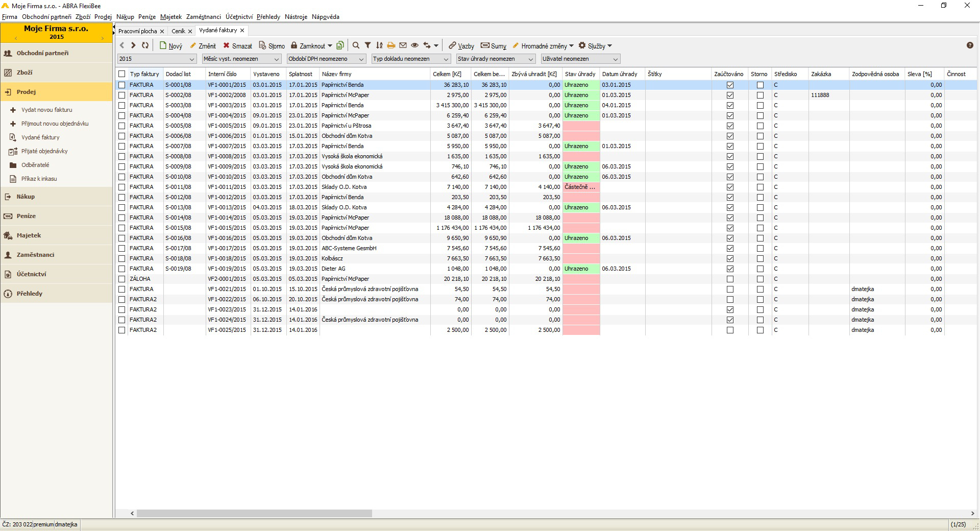Click the send by email envelope icon

(403, 45)
